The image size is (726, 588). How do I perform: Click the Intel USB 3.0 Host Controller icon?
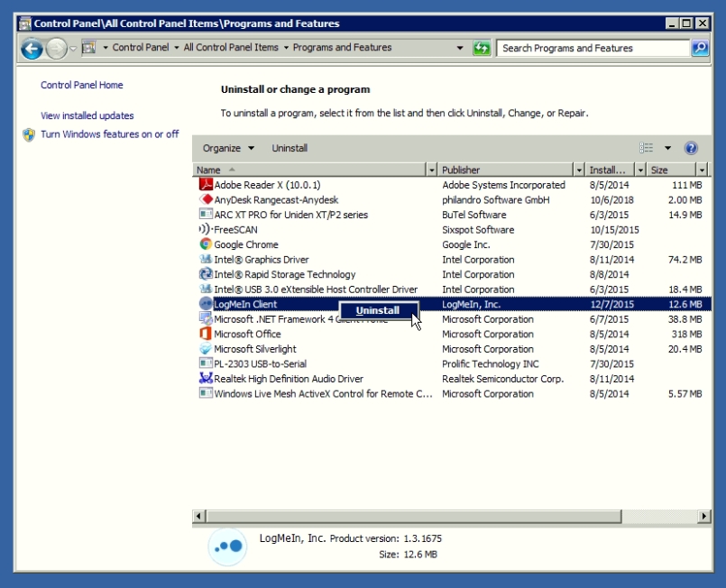(206, 289)
